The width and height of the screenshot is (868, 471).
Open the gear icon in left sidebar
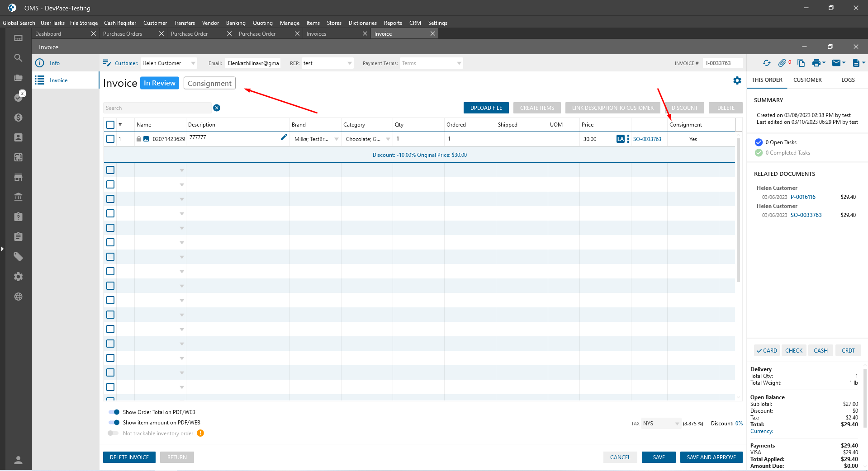pos(18,277)
